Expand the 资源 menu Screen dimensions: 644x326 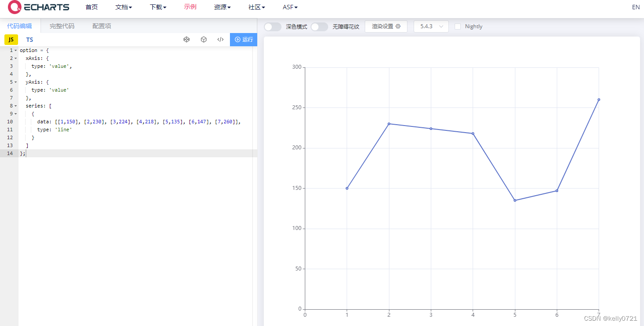point(222,7)
